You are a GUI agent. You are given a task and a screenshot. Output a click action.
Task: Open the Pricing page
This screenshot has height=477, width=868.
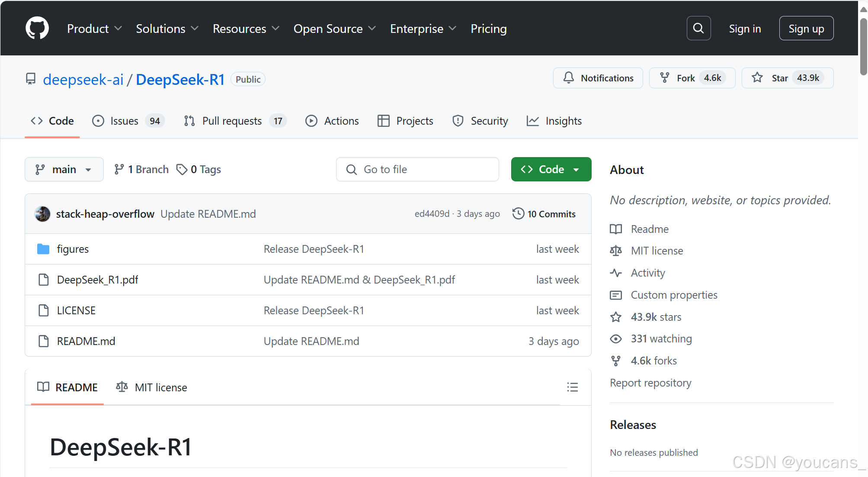[x=489, y=29]
